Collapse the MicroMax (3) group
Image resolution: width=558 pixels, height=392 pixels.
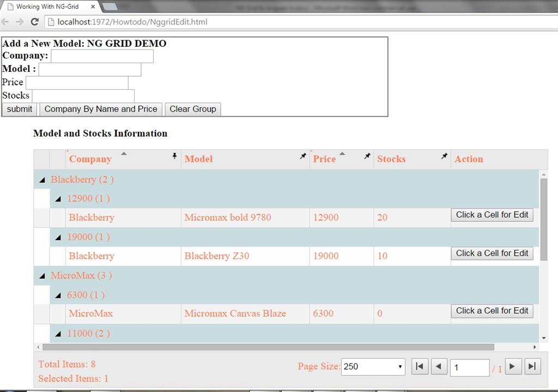(42, 275)
